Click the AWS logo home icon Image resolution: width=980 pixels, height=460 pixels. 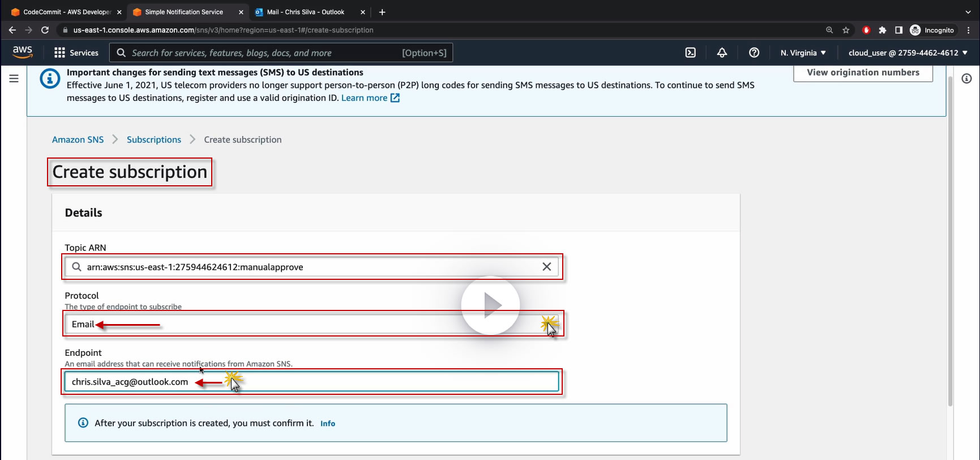click(x=23, y=52)
